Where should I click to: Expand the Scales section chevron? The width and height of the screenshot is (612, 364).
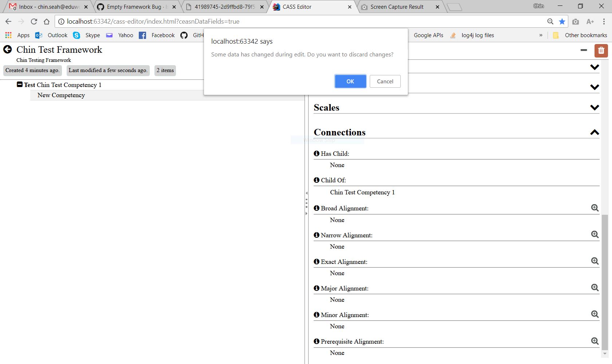click(x=595, y=107)
